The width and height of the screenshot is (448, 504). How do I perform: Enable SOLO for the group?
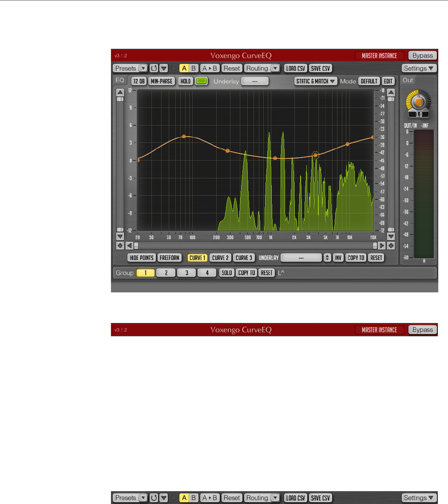[227, 272]
